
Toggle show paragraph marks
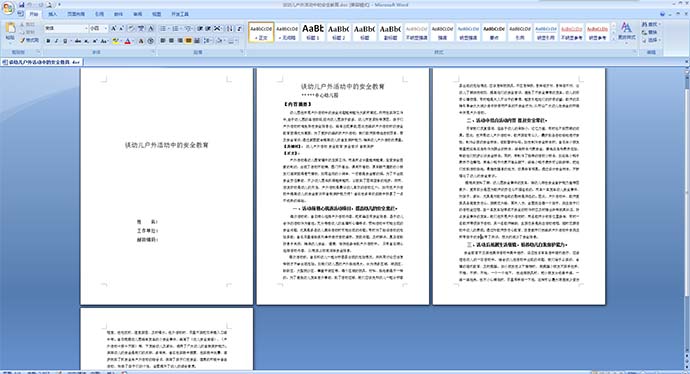click(x=239, y=29)
